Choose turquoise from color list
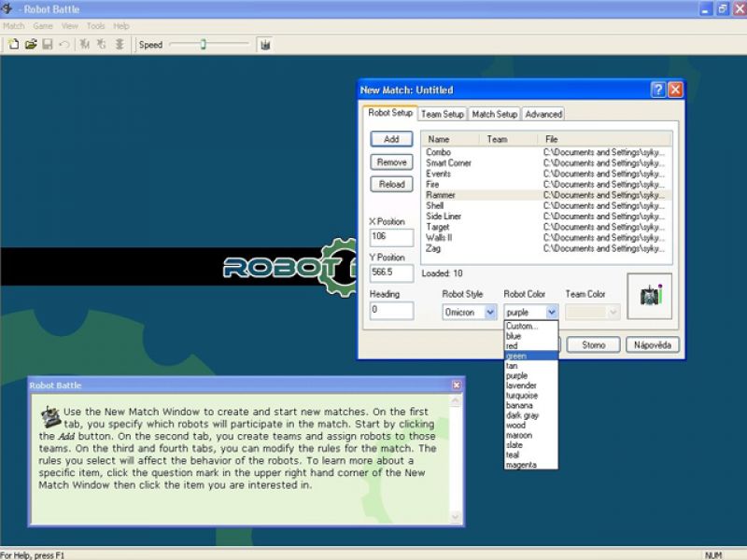 (x=530, y=395)
